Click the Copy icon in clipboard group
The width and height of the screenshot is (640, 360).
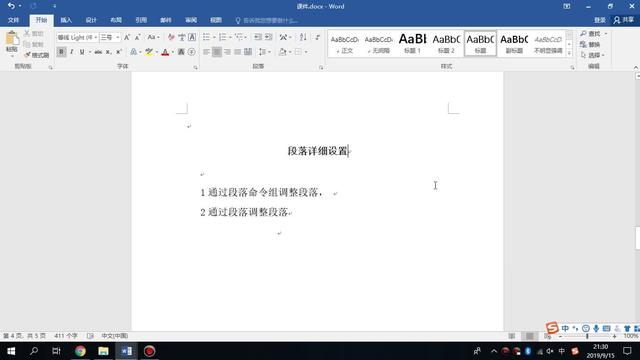(27, 44)
